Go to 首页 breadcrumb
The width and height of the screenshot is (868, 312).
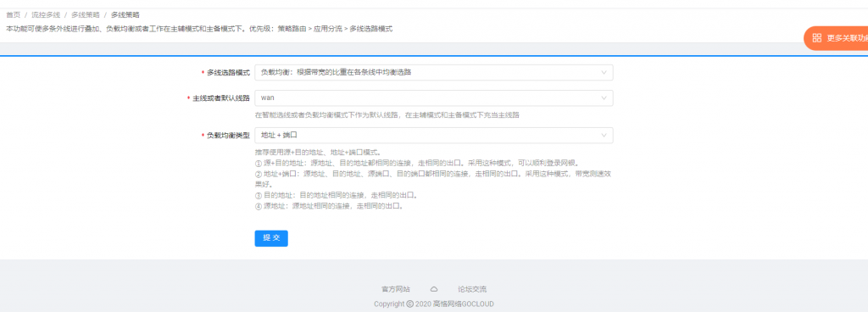click(14, 15)
